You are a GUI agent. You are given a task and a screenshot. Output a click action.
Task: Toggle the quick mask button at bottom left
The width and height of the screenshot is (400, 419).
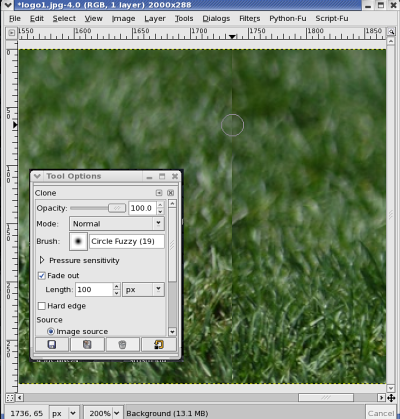point(10,398)
